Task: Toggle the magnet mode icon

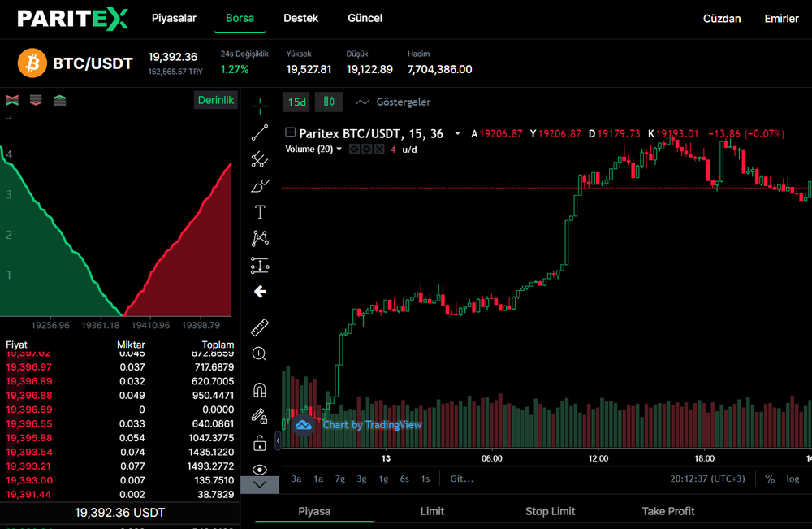Action: (x=260, y=389)
